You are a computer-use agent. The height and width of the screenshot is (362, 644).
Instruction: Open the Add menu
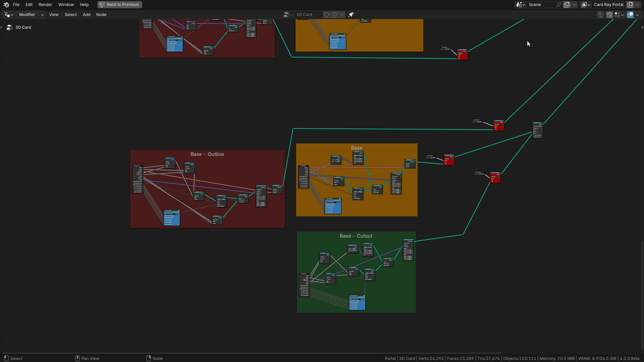pos(87,15)
